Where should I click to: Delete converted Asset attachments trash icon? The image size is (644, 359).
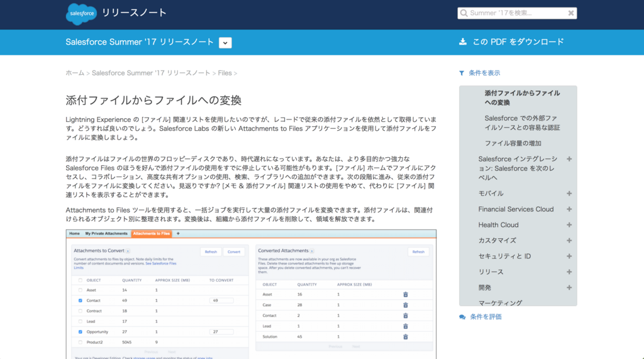[x=406, y=294]
